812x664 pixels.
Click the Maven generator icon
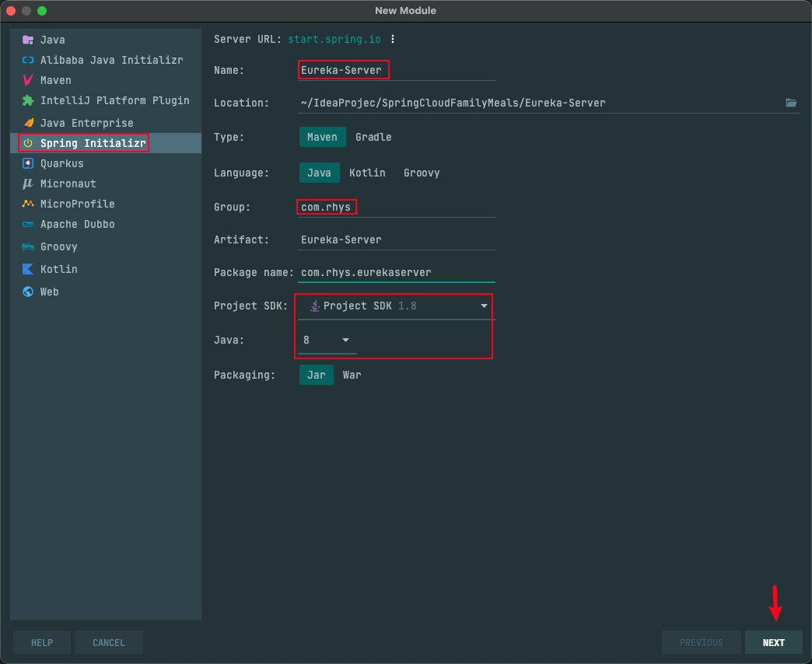pos(28,80)
